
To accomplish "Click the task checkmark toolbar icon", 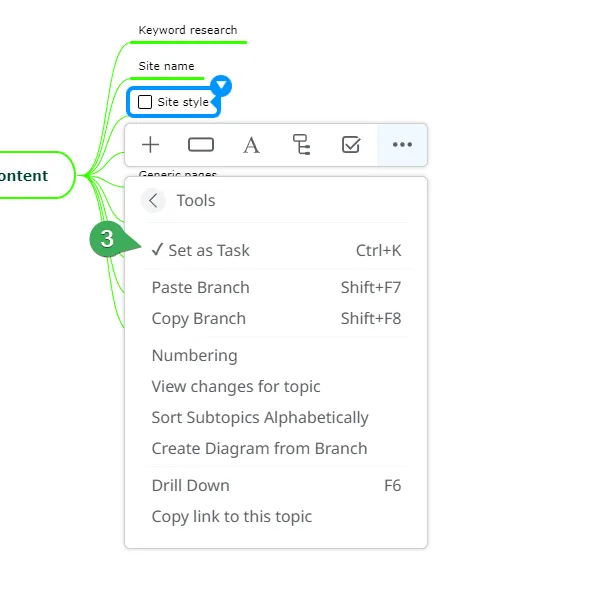I will (x=351, y=144).
